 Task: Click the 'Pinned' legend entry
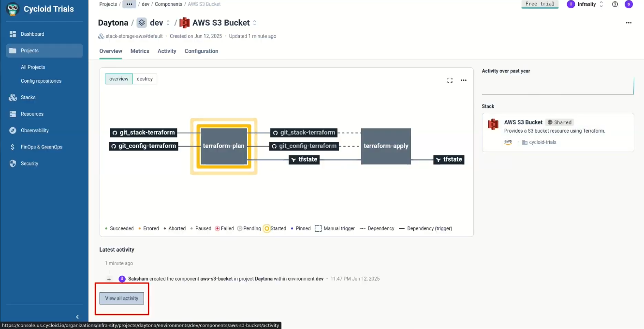pos(300,228)
